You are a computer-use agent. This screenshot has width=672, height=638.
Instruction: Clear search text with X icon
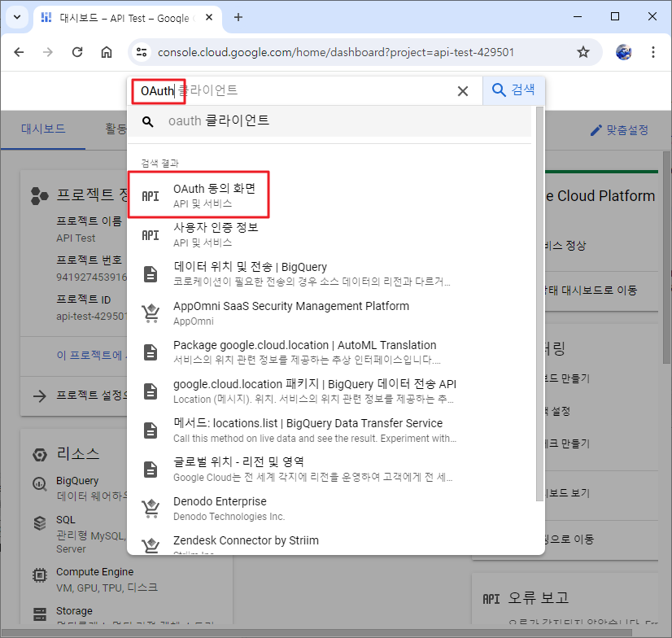pos(462,91)
